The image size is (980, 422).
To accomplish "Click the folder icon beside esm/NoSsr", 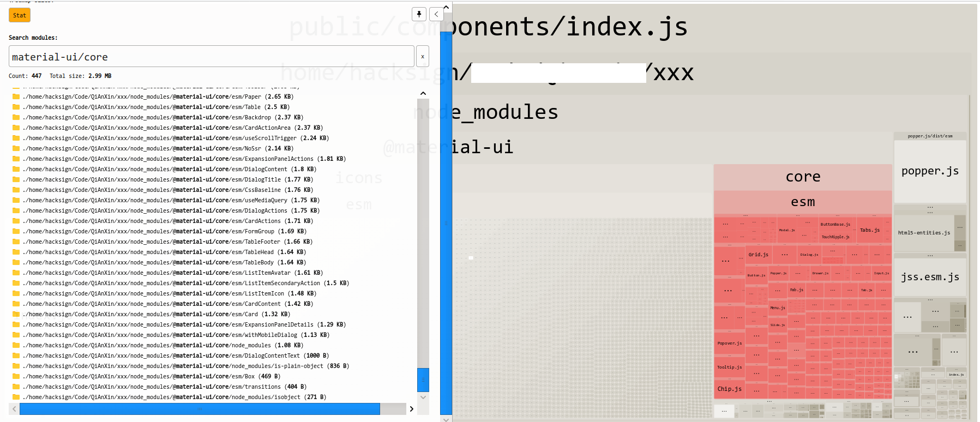I will pos(16,148).
